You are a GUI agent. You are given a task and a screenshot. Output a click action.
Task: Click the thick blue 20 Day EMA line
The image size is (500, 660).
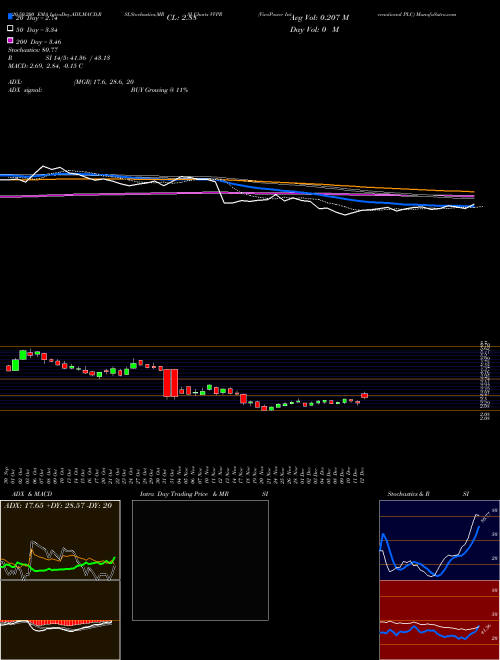pos(295,193)
